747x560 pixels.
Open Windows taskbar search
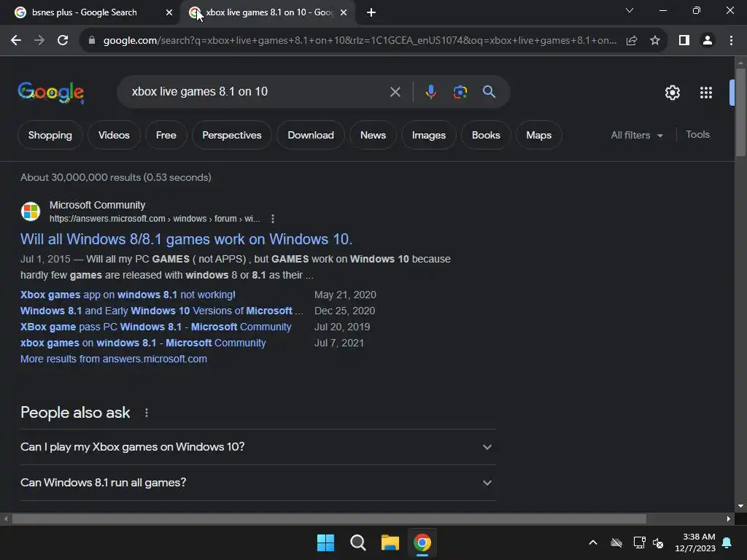pyautogui.click(x=357, y=542)
